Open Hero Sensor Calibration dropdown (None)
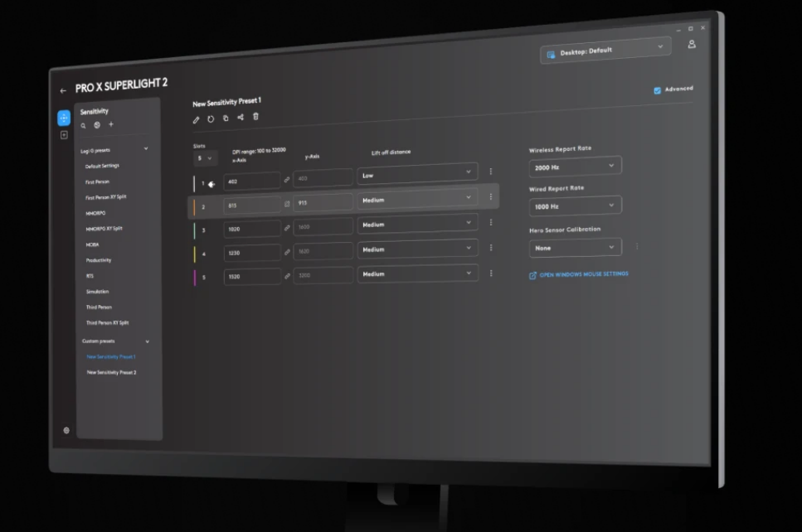Viewport: 802px width, 532px height. pos(576,248)
